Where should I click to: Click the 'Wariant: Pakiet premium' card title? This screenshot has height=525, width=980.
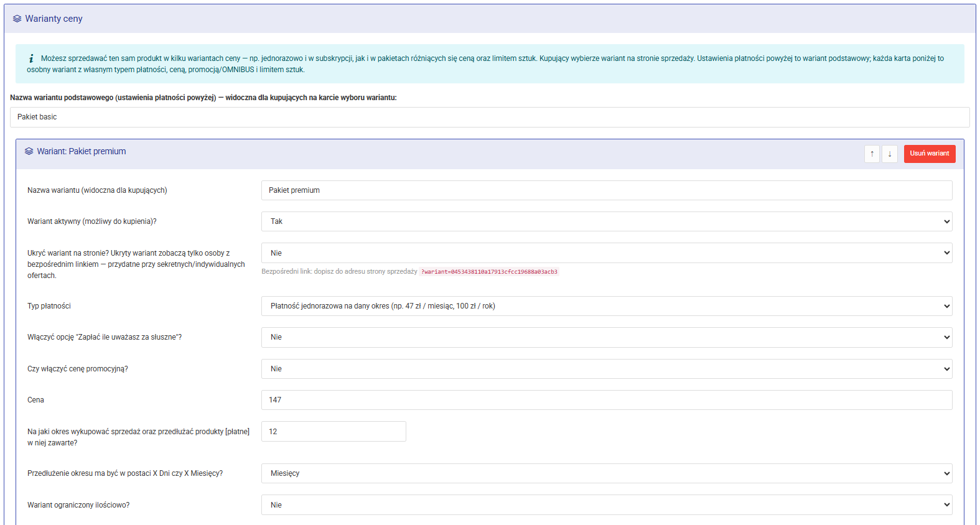point(82,151)
